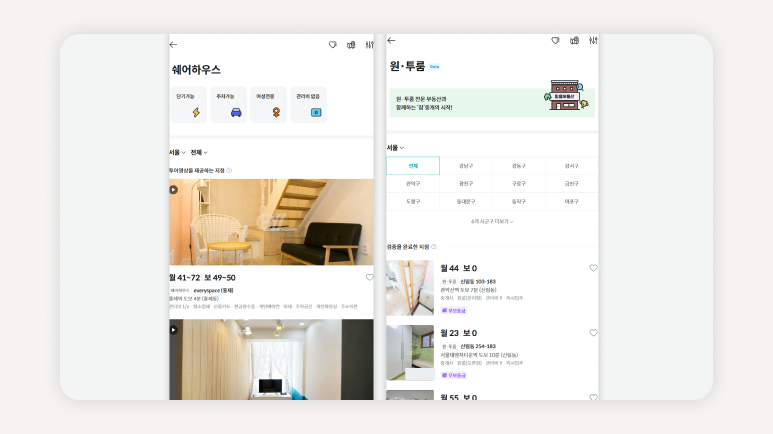Open filter sliders icon on 쉐어하우스 screen
Screen dimensions: 773x434
[x=369, y=44]
